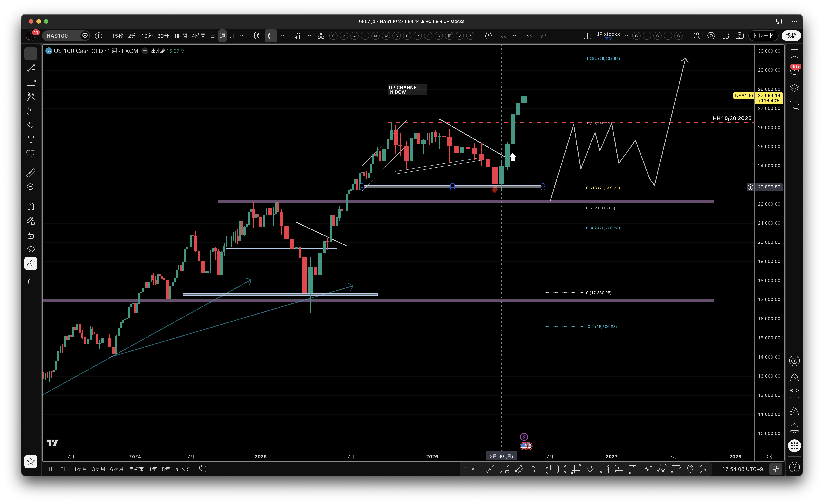The height and width of the screenshot is (504, 824).
Task: Open the object tree layers panel
Action: [x=794, y=88]
